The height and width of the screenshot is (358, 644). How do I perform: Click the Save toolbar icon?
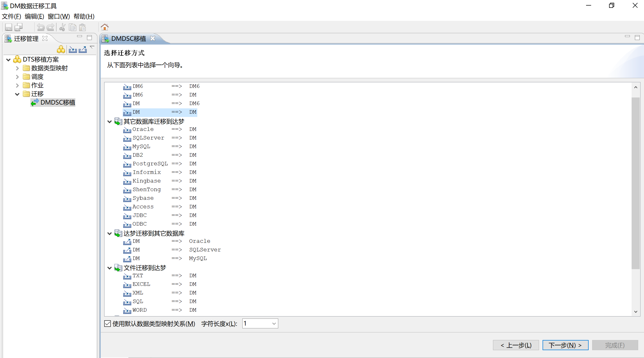[x=8, y=27]
